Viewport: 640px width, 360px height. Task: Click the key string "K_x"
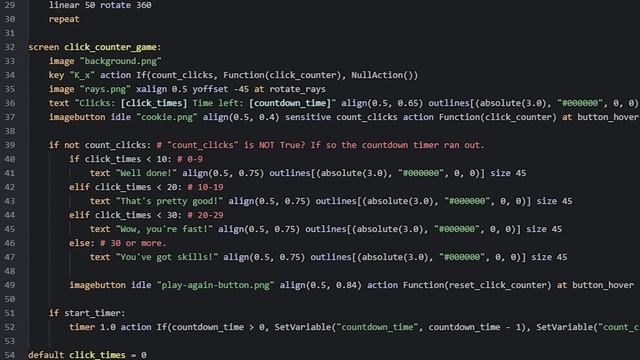(82, 75)
